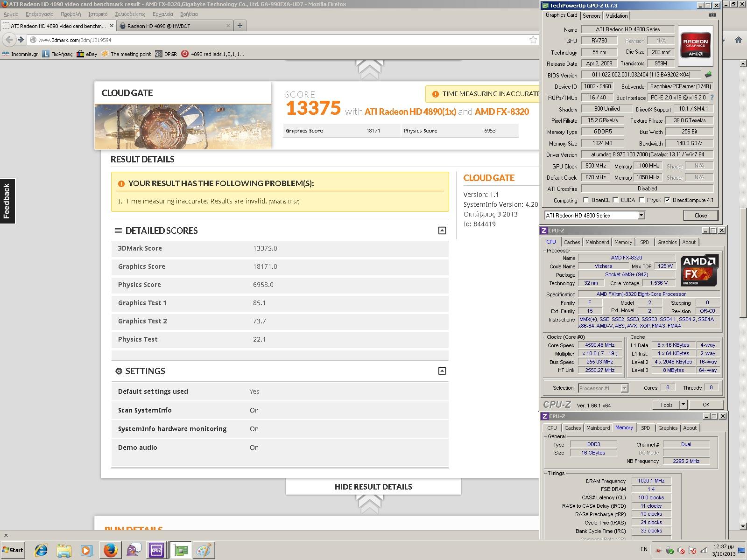Switch to GPU-Z taskbar button
This screenshot has width=747, height=560.
pyautogui.click(x=180, y=551)
